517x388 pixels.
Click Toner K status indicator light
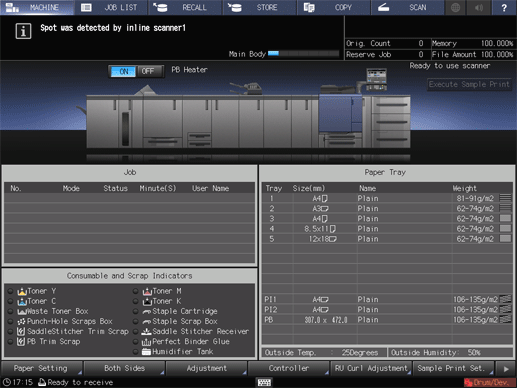tap(135, 301)
